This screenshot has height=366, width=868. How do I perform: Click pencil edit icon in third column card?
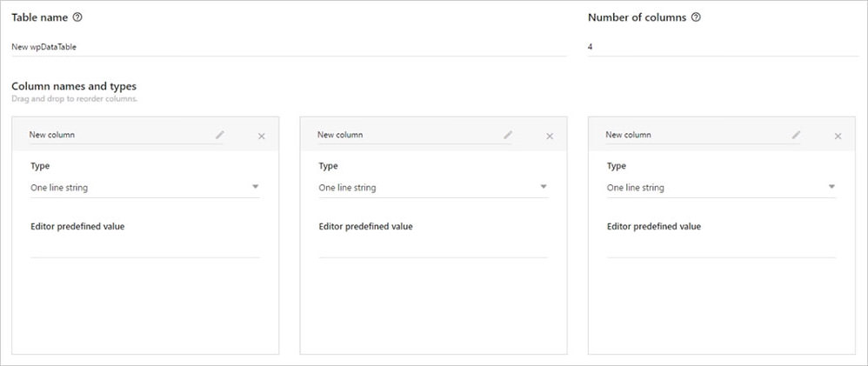coord(796,135)
